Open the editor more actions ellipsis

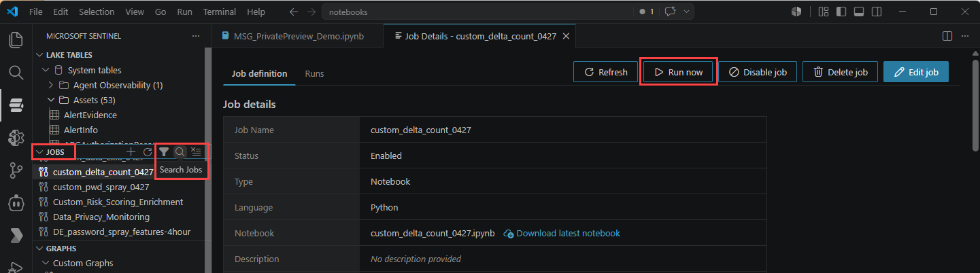pos(966,36)
